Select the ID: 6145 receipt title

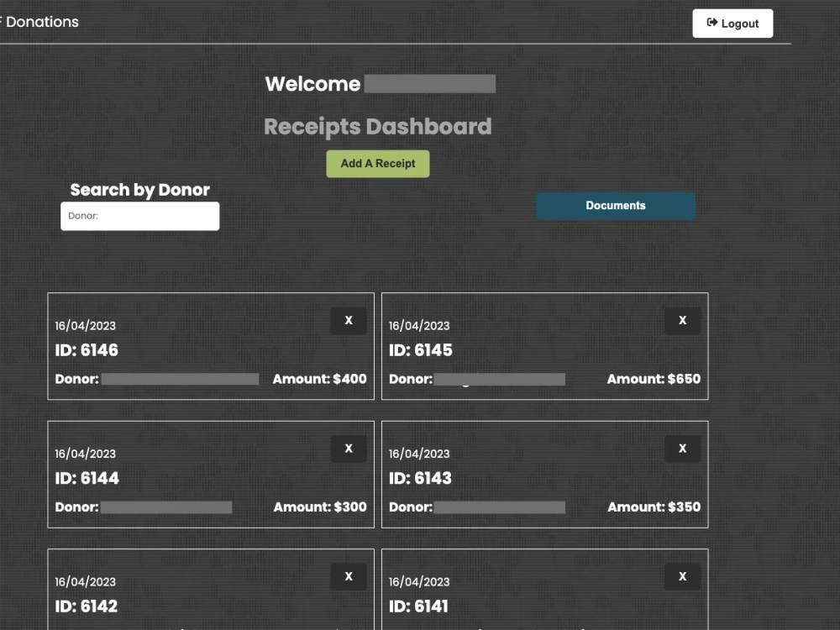click(421, 350)
